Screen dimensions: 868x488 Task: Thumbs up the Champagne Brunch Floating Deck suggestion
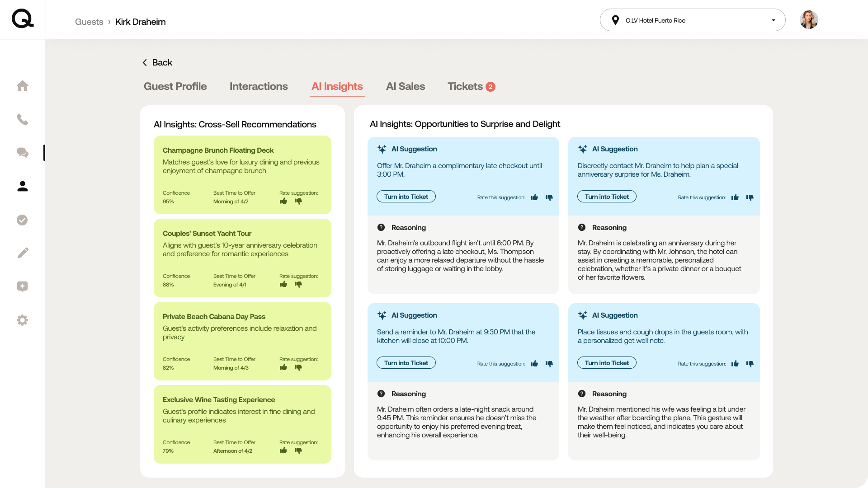click(283, 201)
